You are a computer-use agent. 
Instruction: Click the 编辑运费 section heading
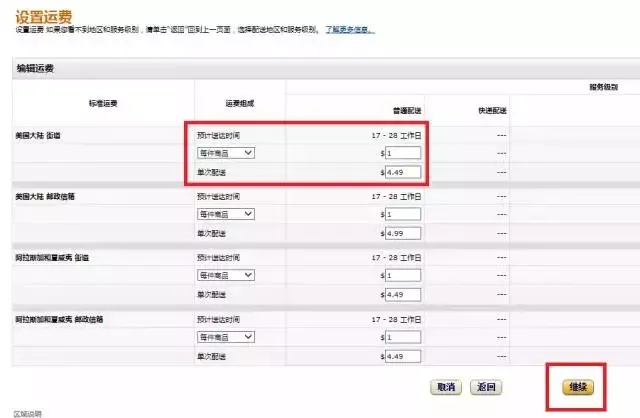tap(35, 68)
